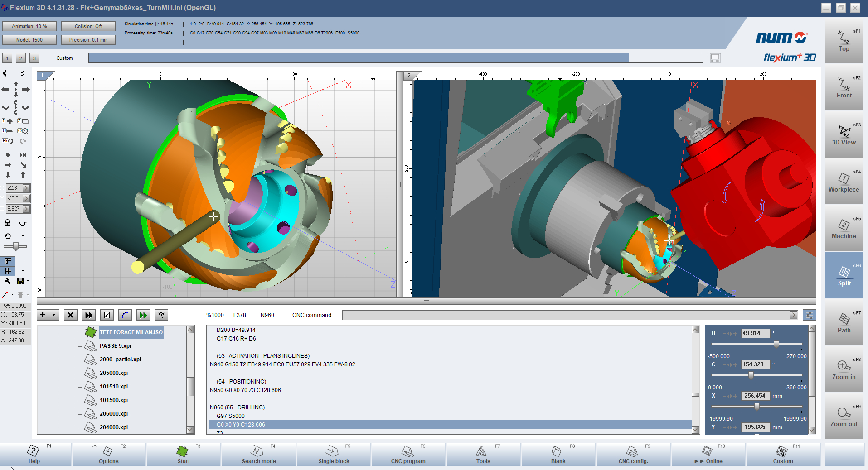Select 205000.xpi in the file tree

tap(114, 373)
